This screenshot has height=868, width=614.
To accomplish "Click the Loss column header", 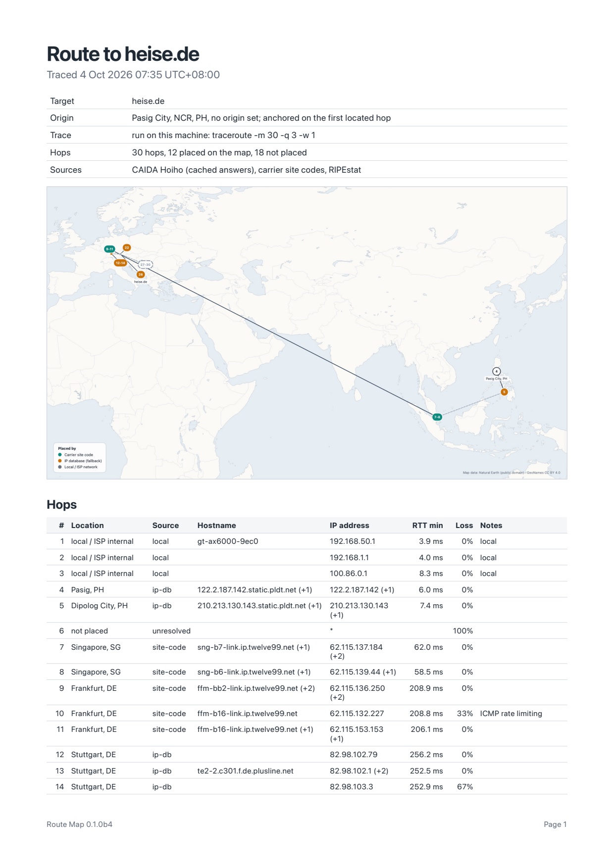I will click(464, 526).
